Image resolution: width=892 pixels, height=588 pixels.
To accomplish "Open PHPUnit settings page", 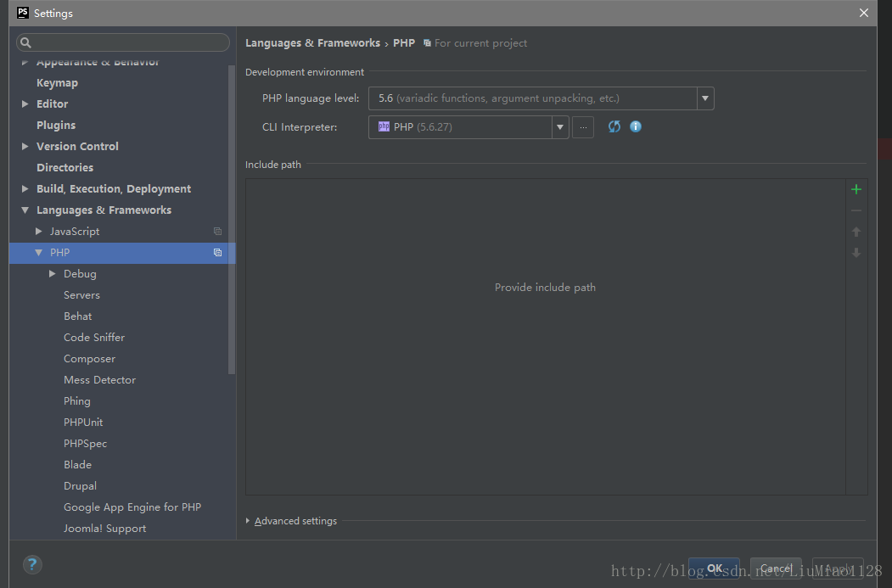I will [83, 423].
